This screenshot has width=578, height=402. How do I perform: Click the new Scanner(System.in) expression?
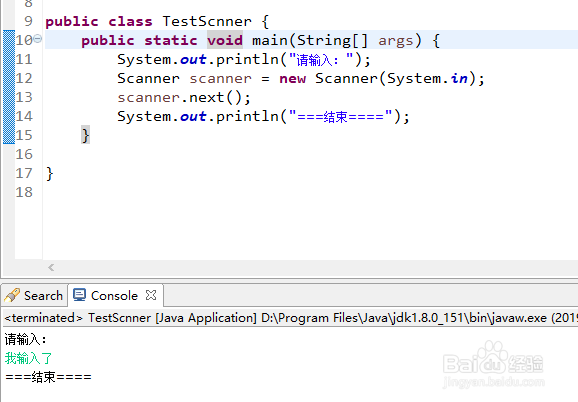pyautogui.click(x=378, y=78)
